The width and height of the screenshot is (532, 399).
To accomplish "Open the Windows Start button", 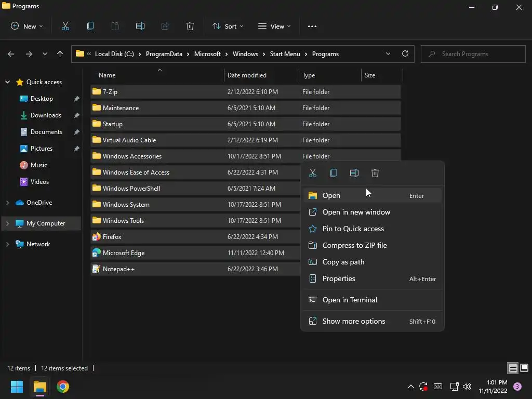I will pyautogui.click(x=17, y=387).
